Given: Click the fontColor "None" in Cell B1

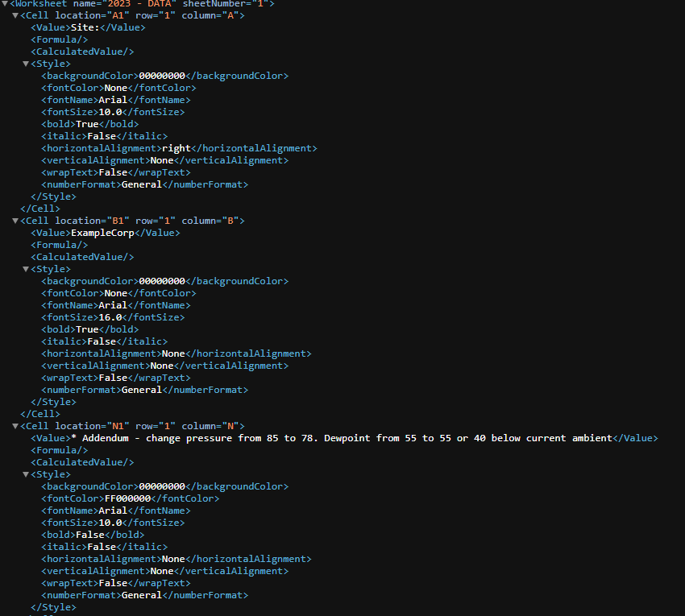Looking at the screenshot, I should click(x=116, y=293).
